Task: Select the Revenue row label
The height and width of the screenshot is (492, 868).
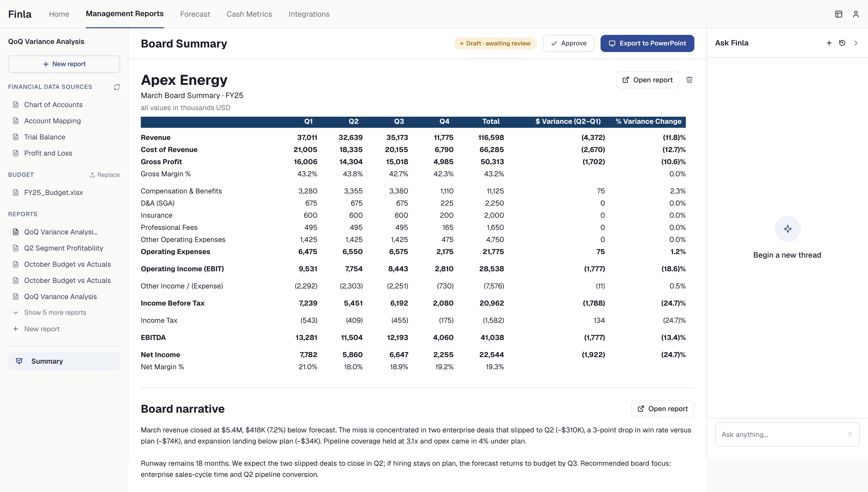Action: 156,138
